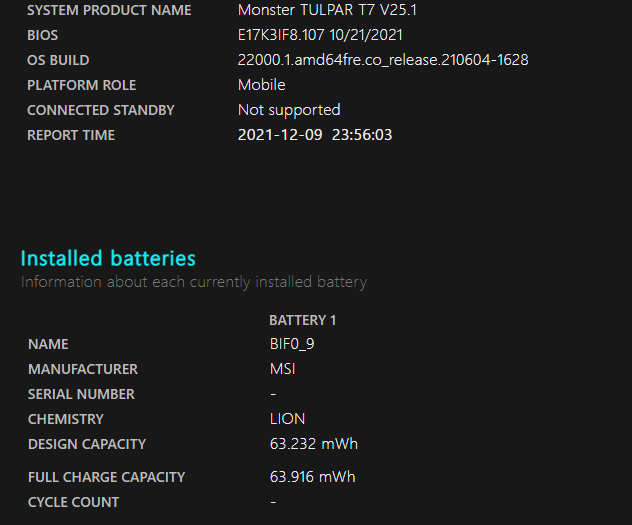Click the SERIAL NUMBER label
Image resolution: width=632 pixels, height=525 pixels.
(x=81, y=394)
